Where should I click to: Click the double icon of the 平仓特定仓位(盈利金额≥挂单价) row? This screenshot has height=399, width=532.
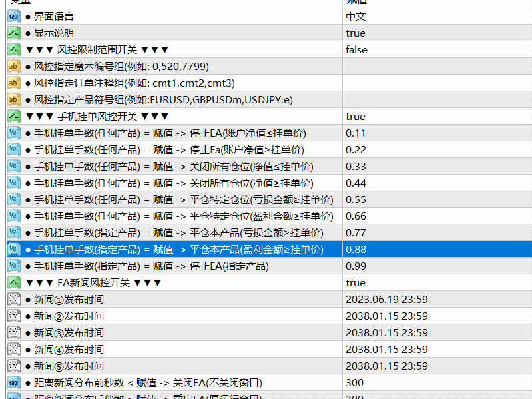14,216
